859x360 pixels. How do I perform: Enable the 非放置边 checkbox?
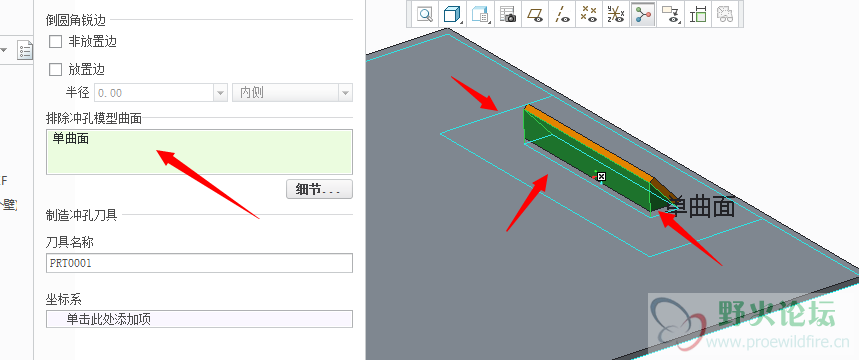[55, 42]
